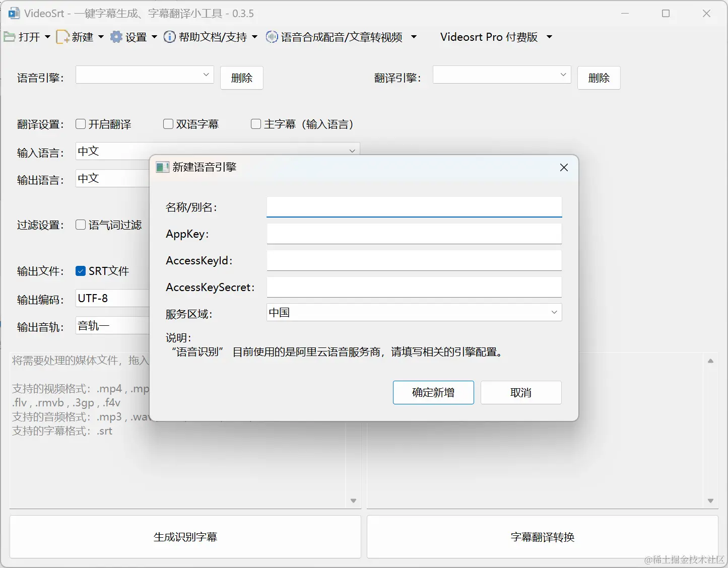The image size is (728, 568).
Task: Open the Videosrt Pro 付费版 menu
Action: 489,37
